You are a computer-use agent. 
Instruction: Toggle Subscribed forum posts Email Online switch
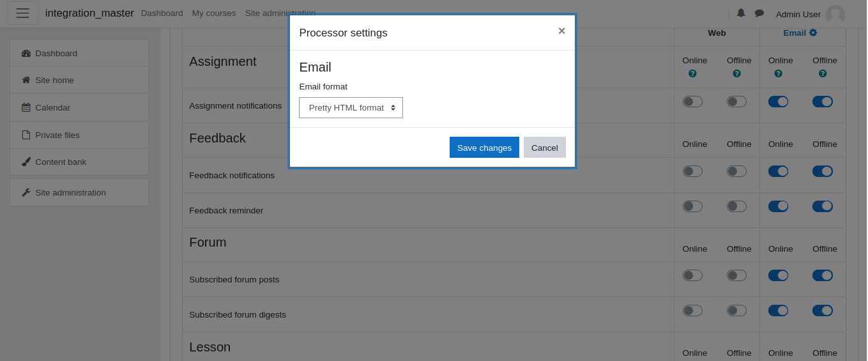coord(778,275)
